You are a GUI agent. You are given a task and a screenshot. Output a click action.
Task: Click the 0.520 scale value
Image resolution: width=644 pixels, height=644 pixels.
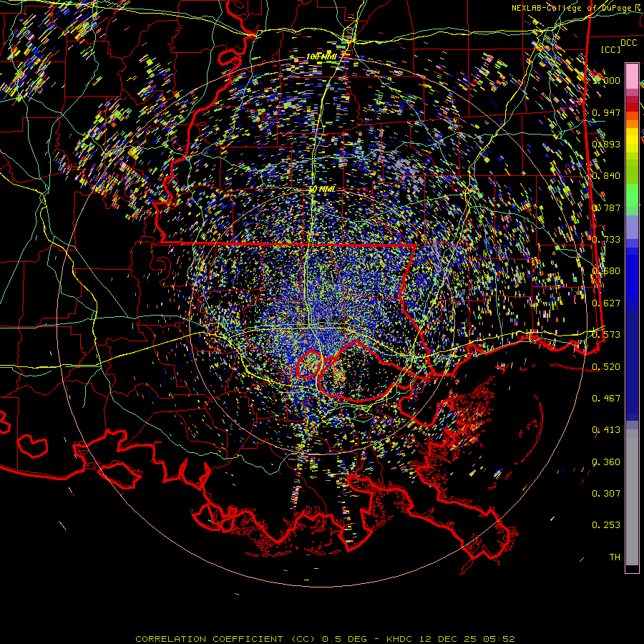[606, 367]
